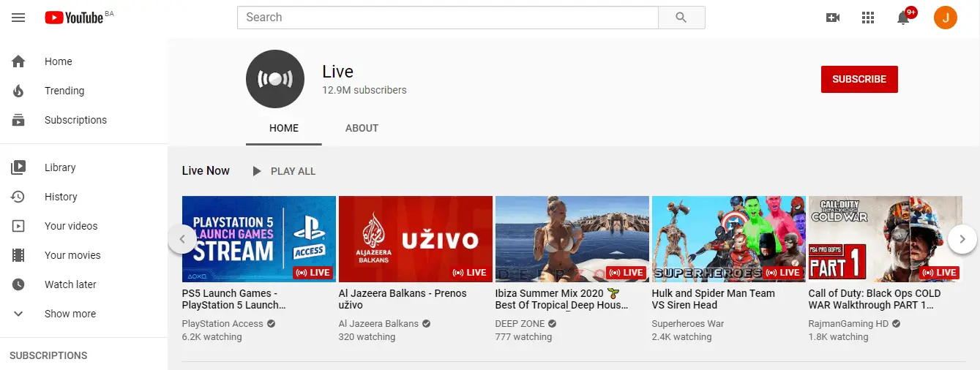Click the magnifier search button

pos(681,18)
